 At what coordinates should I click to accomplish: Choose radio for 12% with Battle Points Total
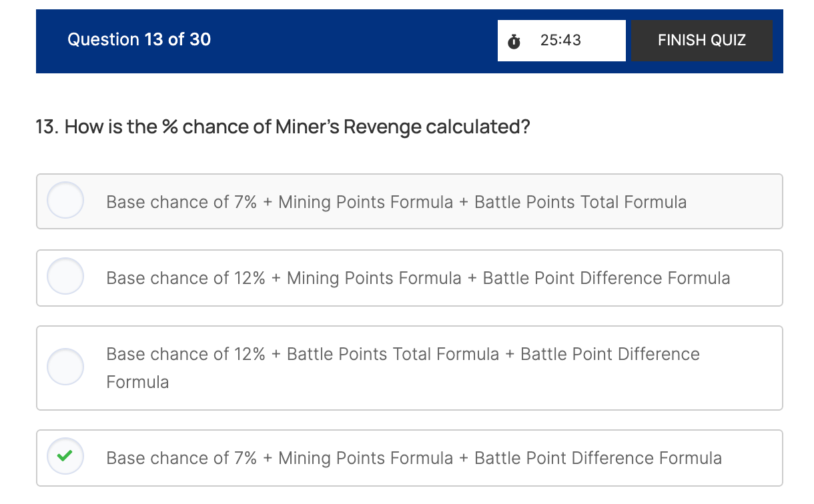(65, 366)
